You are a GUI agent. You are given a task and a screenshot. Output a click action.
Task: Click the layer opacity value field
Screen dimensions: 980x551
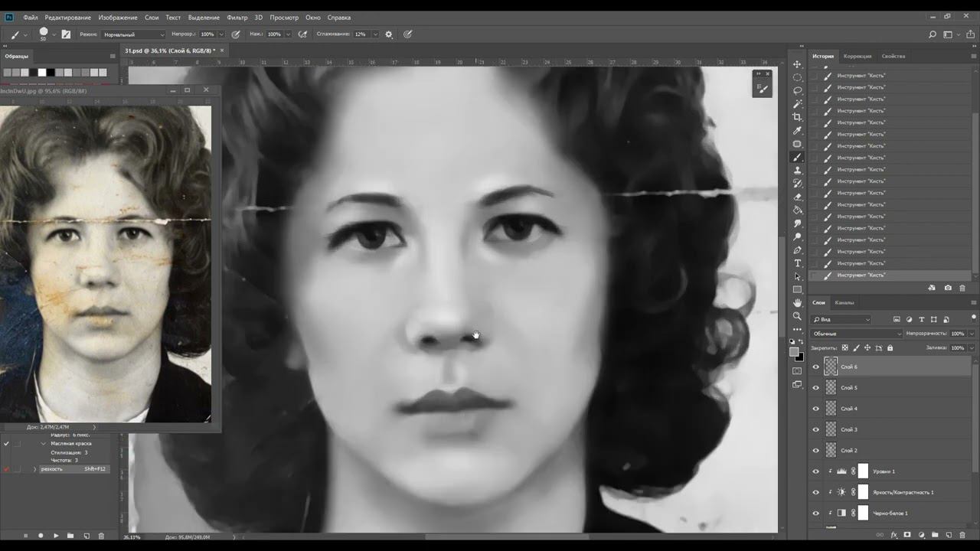tap(957, 334)
